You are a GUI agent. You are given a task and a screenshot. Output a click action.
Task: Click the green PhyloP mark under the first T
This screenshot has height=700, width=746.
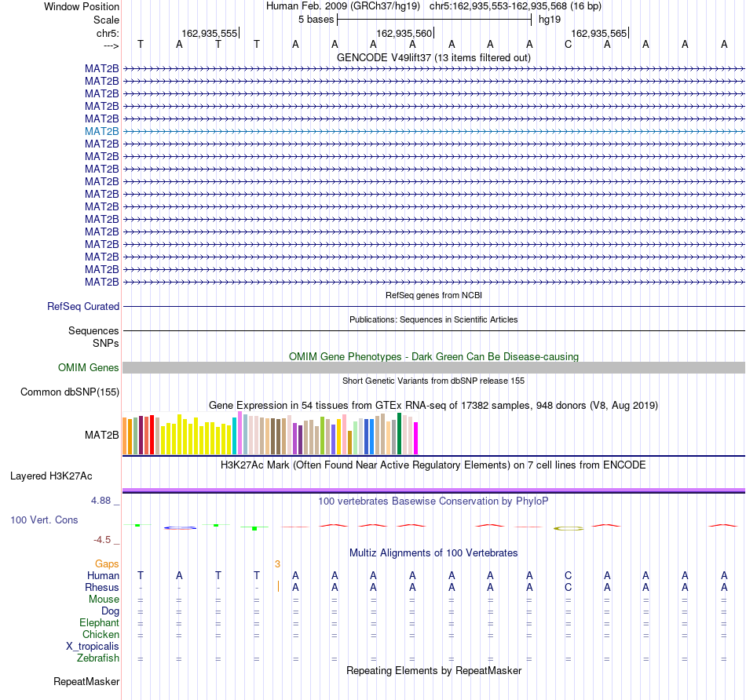pyautogui.click(x=137, y=525)
